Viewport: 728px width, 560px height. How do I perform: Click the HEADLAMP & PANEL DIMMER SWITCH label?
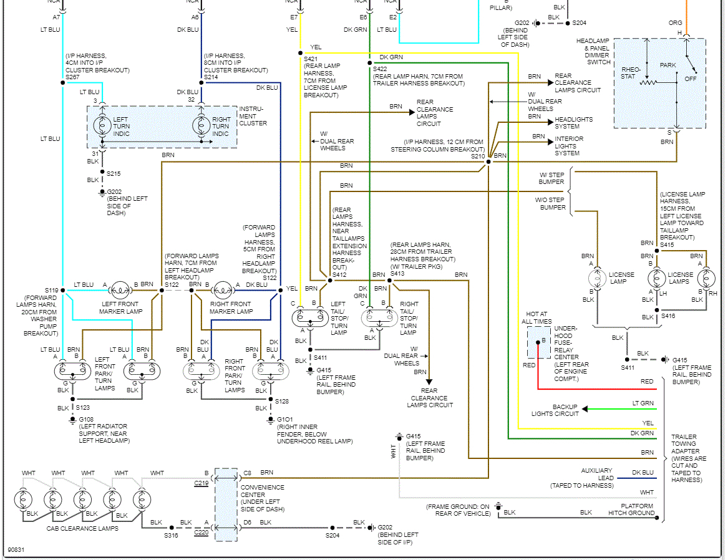coord(593,52)
